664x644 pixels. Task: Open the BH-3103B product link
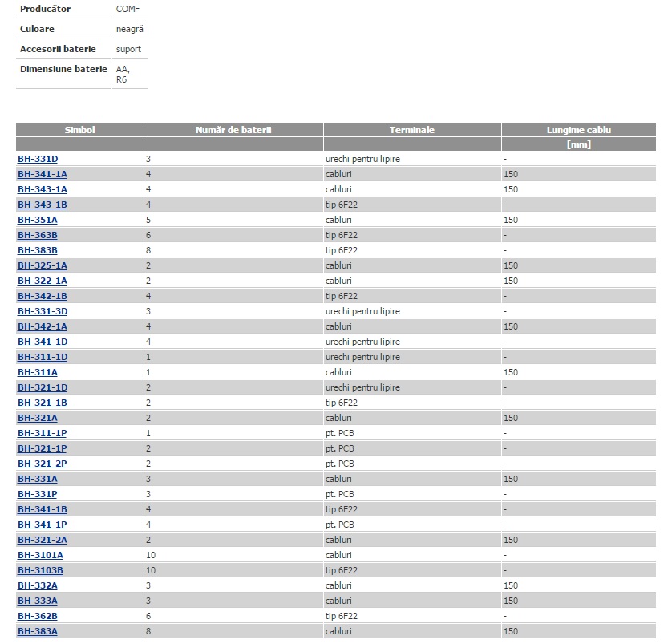coord(40,570)
